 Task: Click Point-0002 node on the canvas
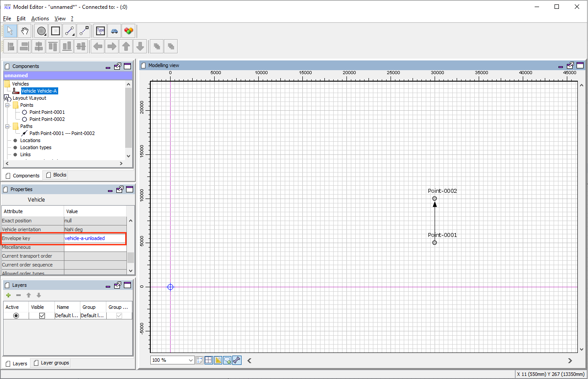(434, 199)
